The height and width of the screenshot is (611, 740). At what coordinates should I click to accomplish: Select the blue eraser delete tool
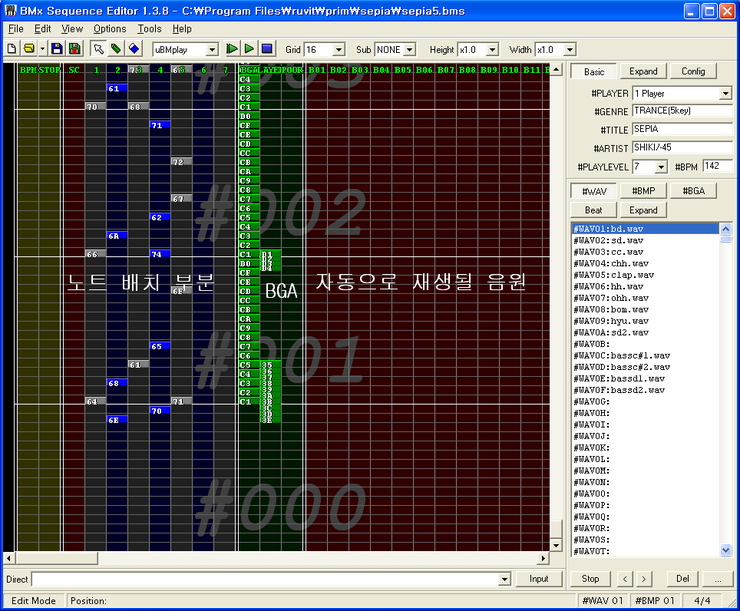(x=134, y=49)
